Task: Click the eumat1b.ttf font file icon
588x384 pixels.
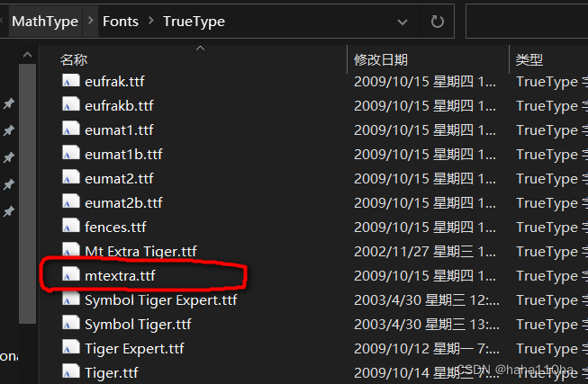Action: point(71,154)
